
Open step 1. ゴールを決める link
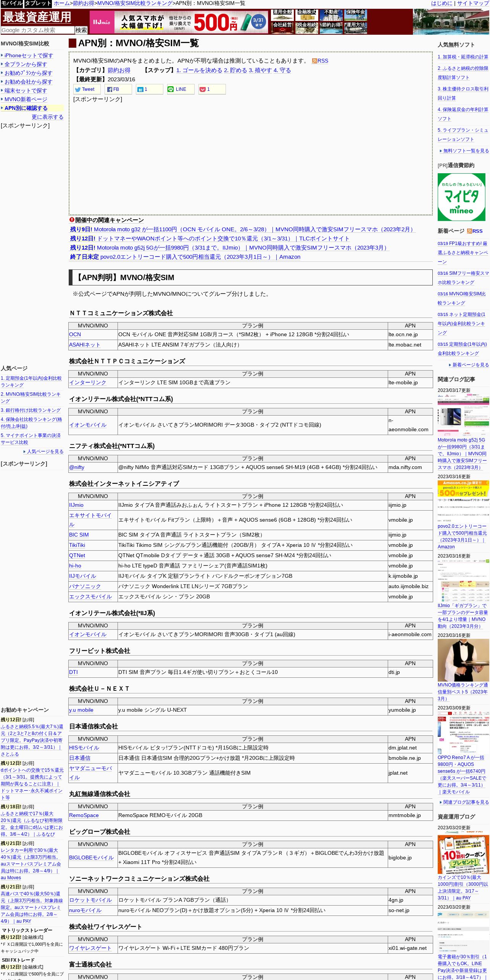[x=199, y=70]
